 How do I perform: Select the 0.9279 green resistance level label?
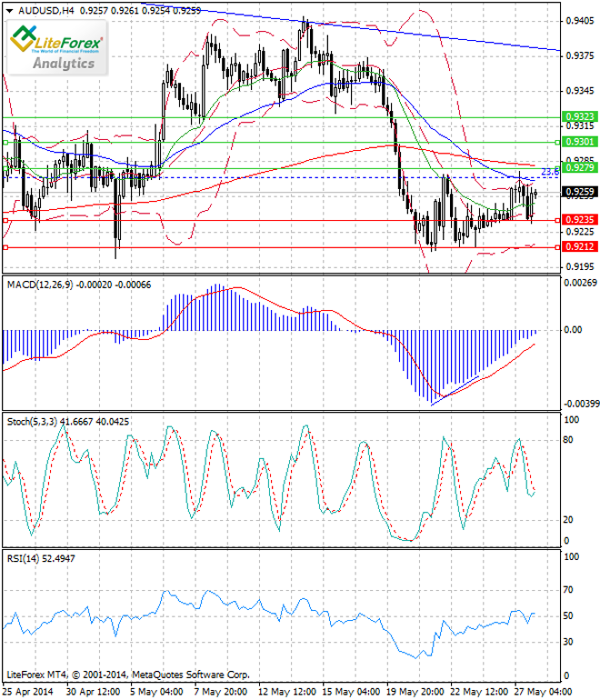tap(580, 168)
